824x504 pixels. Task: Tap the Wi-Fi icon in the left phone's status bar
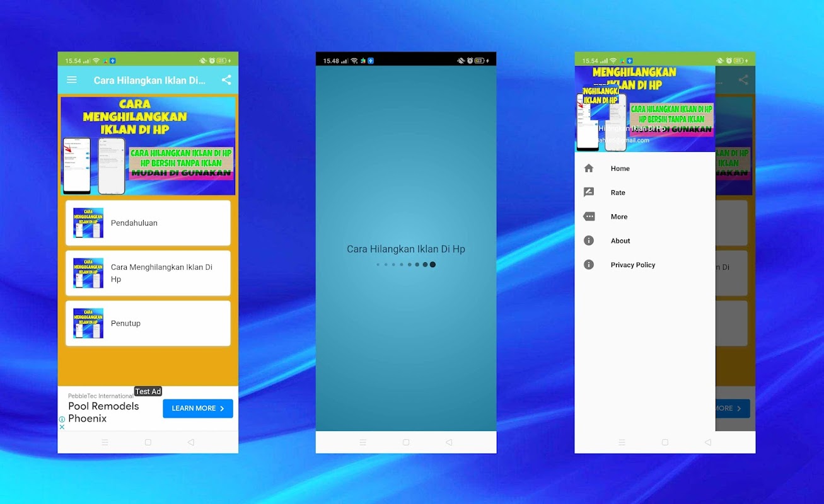tap(96, 60)
